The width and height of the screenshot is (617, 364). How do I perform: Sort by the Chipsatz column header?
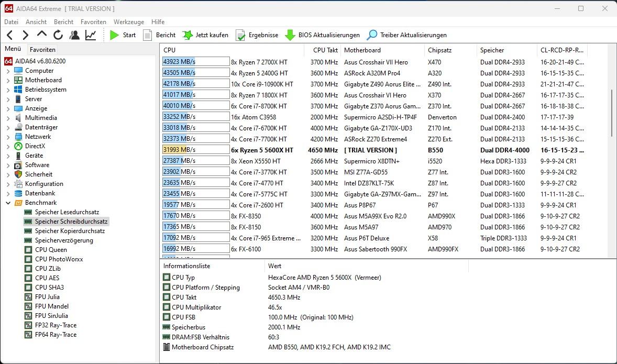pyautogui.click(x=450, y=50)
